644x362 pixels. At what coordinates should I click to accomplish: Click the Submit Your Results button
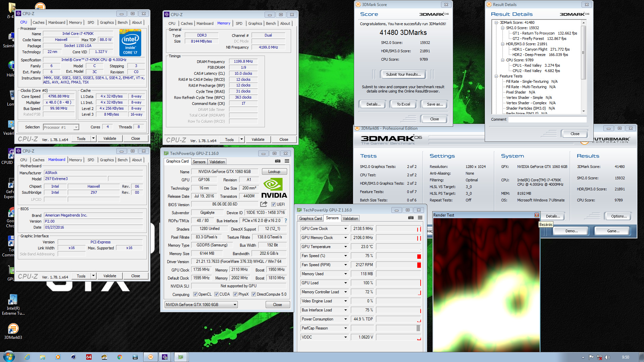pos(403,74)
